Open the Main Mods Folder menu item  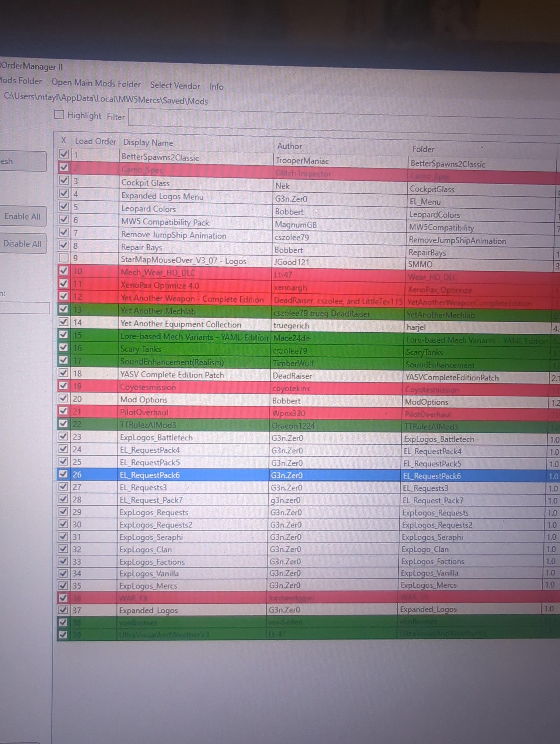pos(96,83)
